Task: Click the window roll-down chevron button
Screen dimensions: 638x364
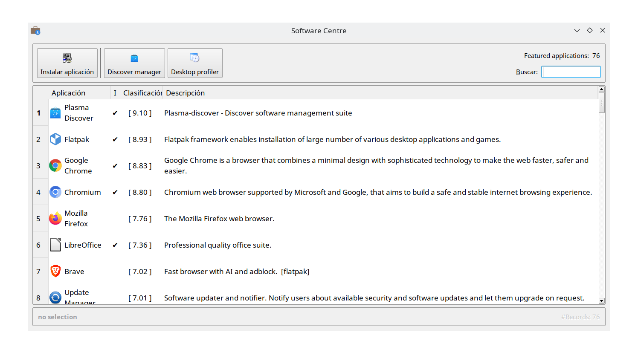Action: 577,30
